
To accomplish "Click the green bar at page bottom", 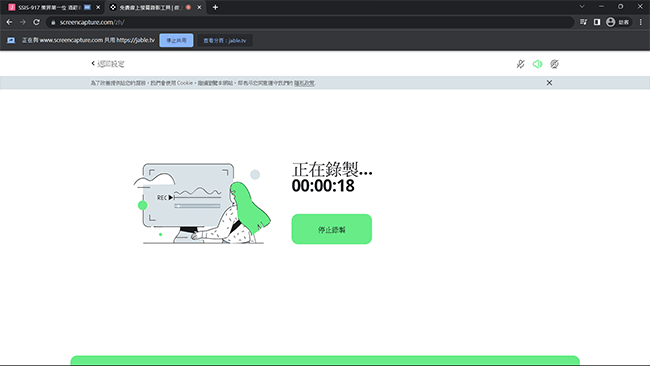I will 325,360.
